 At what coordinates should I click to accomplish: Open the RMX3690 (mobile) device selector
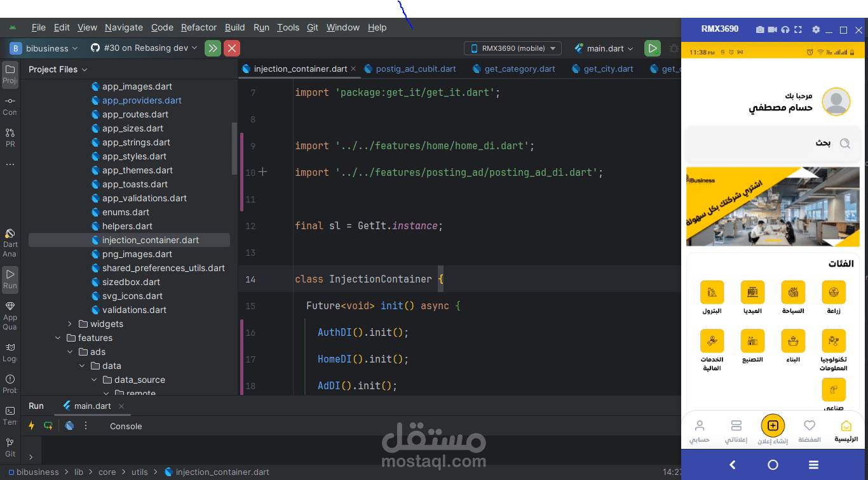[513, 48]
